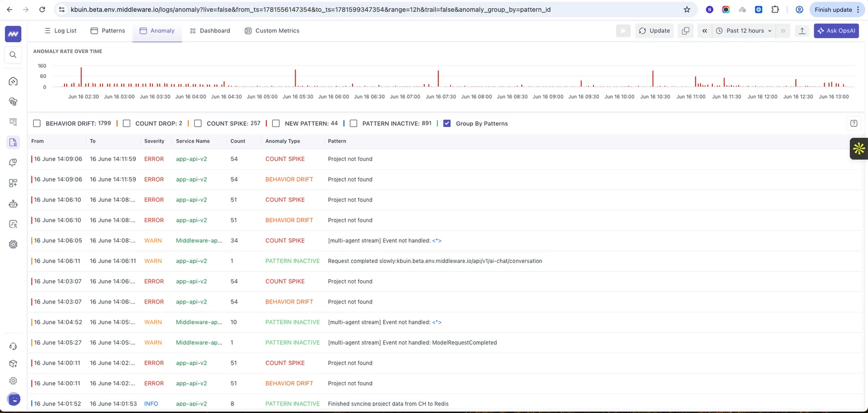Click the Update refresh button
Screen dimensions: 868x413
click(x=654, y=31)
